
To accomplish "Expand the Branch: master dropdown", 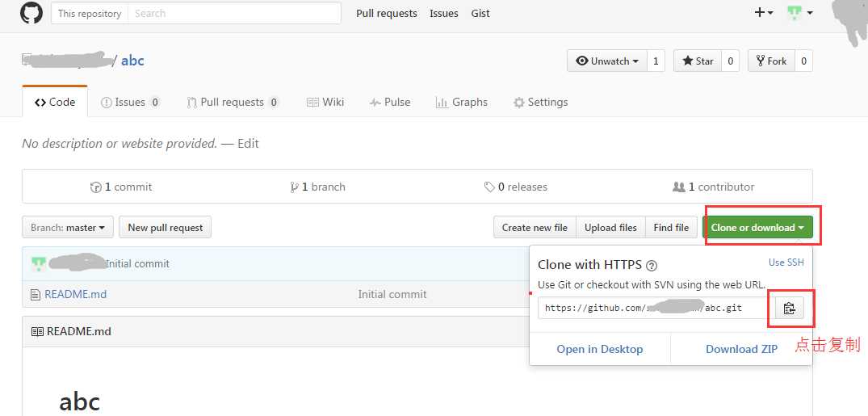I will click(68, 227).
